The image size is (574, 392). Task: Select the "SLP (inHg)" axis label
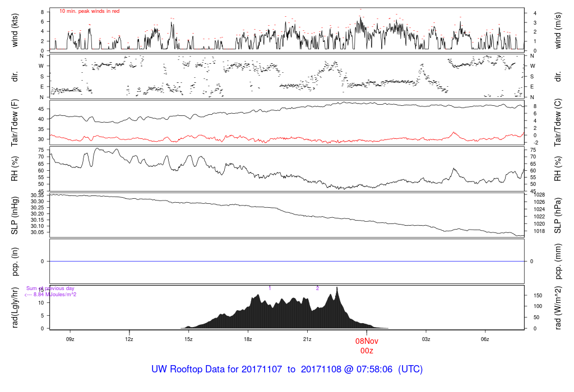click(x=15, y=216)
